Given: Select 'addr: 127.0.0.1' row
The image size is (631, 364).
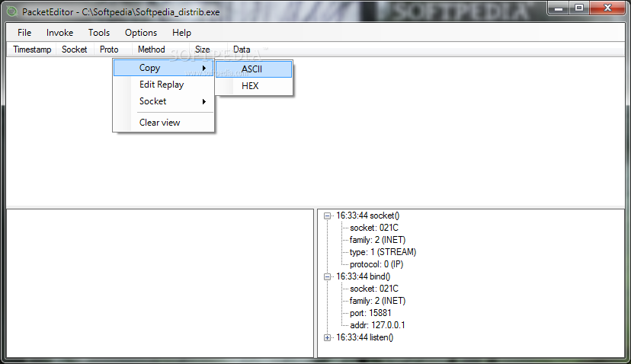Looking at the screenshot, I should tap(377, 325).
